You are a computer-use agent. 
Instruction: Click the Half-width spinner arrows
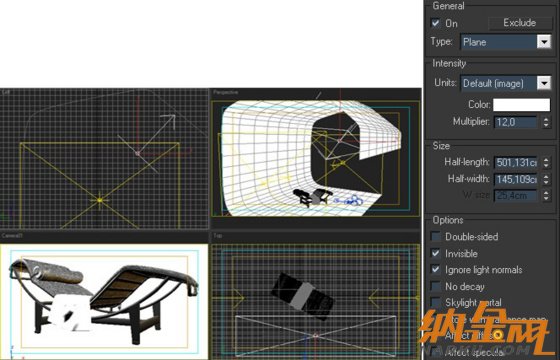546,179
